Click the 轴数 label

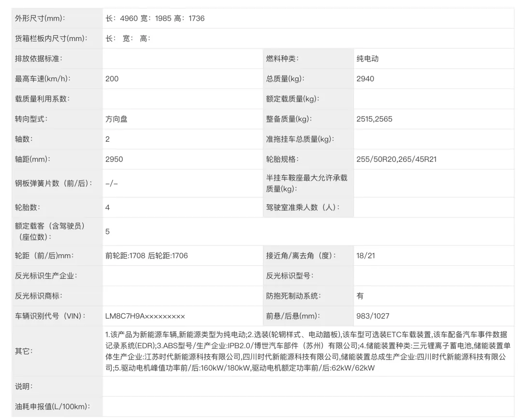click(x=24, y=139)
